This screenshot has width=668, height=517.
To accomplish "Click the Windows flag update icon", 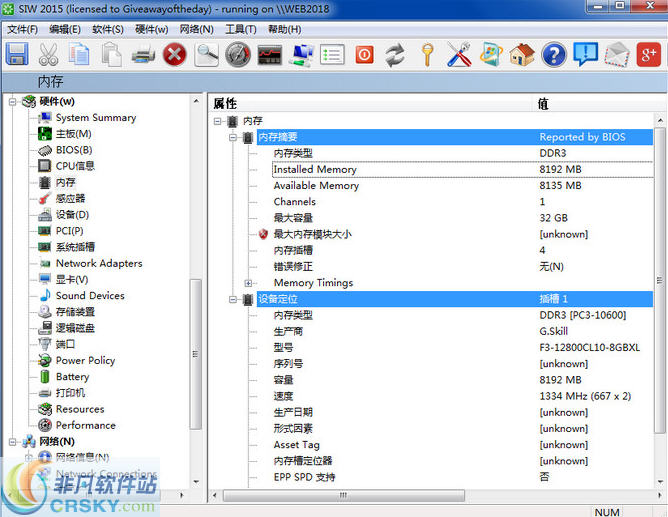I will 491,55.
